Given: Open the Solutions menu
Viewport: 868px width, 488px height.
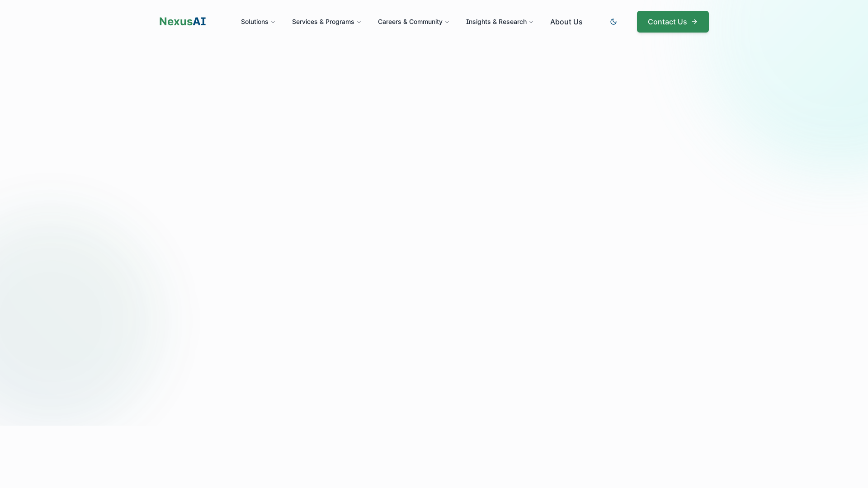Looking at the screenshot, I should click(x=258, y=22).
